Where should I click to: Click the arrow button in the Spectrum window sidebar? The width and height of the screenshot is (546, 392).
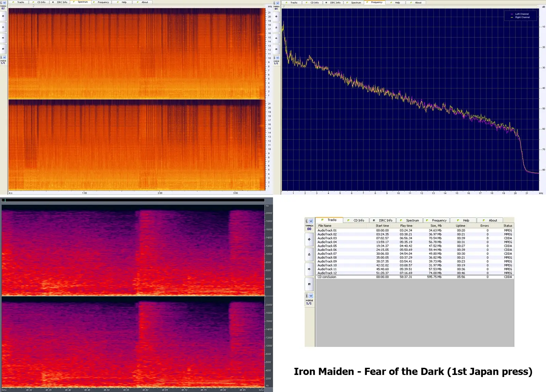tap(3, 38)
